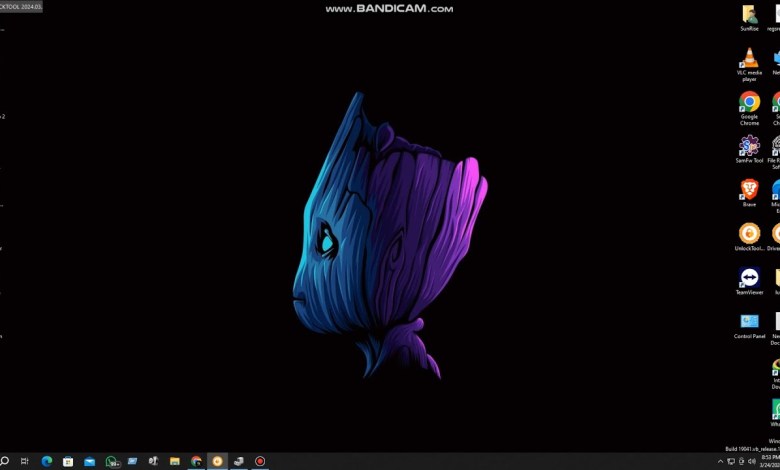Open network status in system tray
This screenshot has height=470, width=780.
tap(731, 462)
